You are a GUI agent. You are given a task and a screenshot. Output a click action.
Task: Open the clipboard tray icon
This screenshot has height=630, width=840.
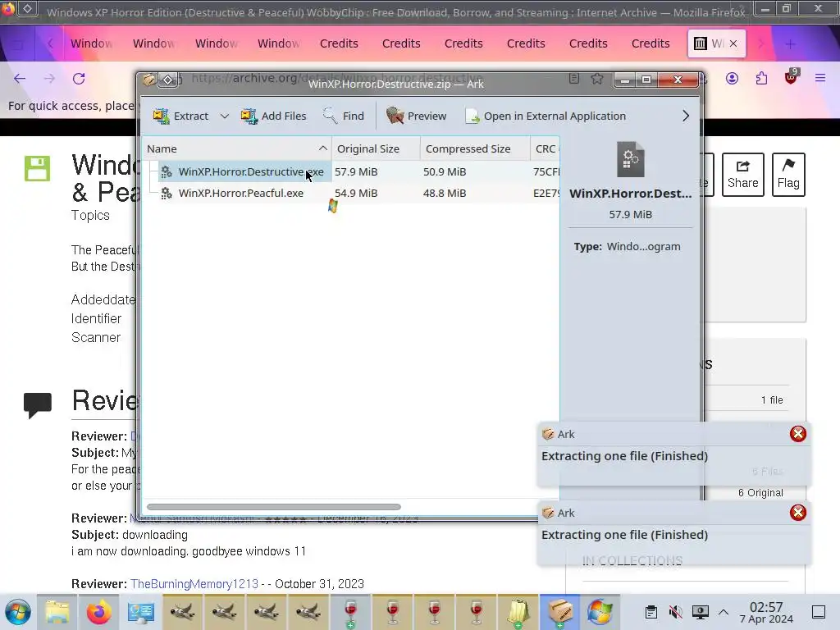point(651,612)
